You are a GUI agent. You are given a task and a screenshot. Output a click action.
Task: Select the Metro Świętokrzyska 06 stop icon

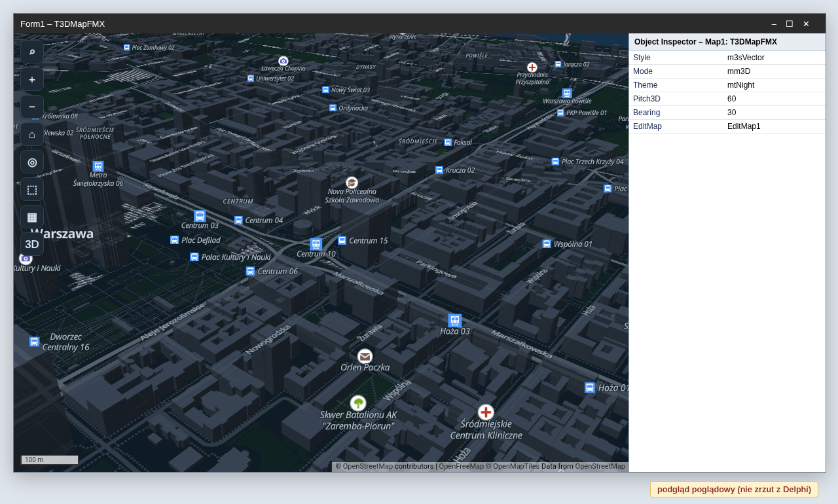point(98,166)
